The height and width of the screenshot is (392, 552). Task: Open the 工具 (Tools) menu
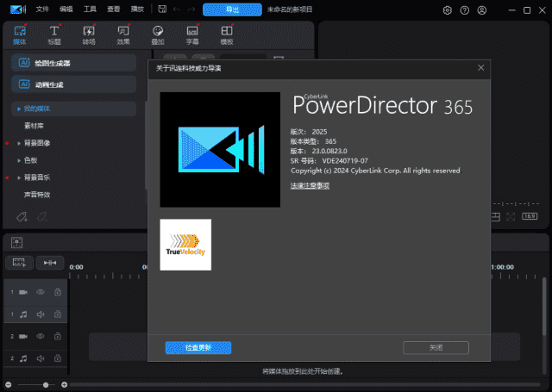click(x=90, y=9)
